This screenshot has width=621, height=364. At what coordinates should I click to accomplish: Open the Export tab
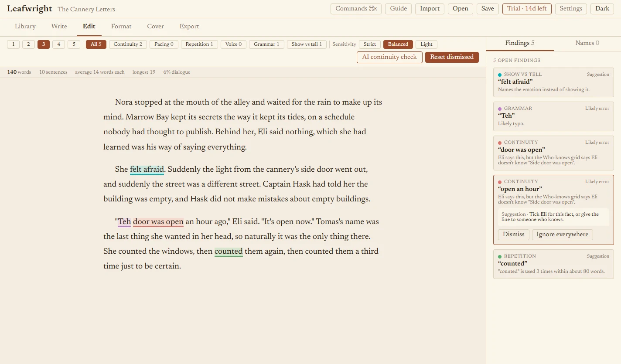tap(189, 26)
